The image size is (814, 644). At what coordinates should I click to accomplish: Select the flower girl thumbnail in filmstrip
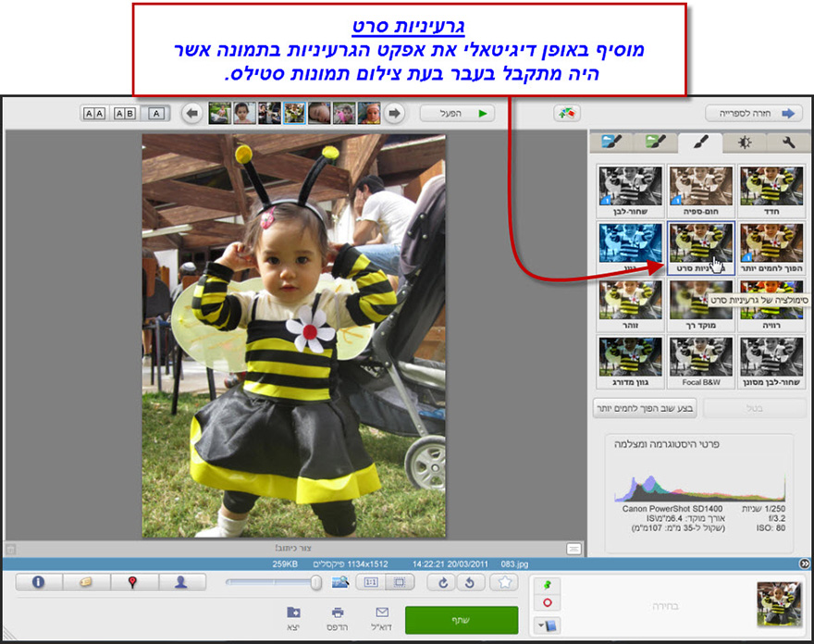(293, 116)
